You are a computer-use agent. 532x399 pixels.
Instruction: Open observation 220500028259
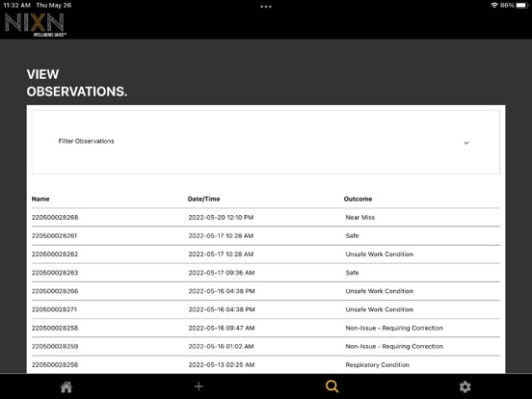(55, 346)
